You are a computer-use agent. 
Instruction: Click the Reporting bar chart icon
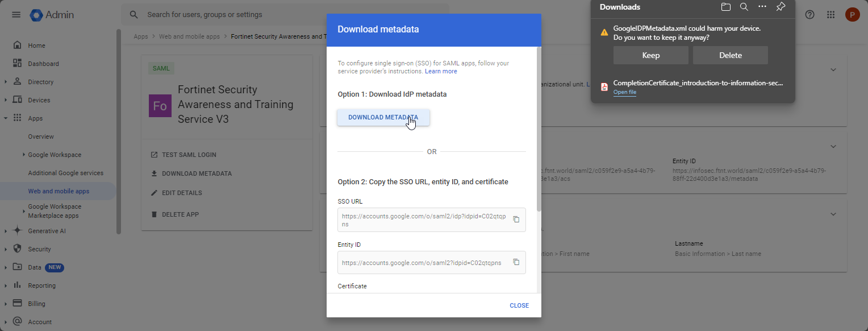17,286
